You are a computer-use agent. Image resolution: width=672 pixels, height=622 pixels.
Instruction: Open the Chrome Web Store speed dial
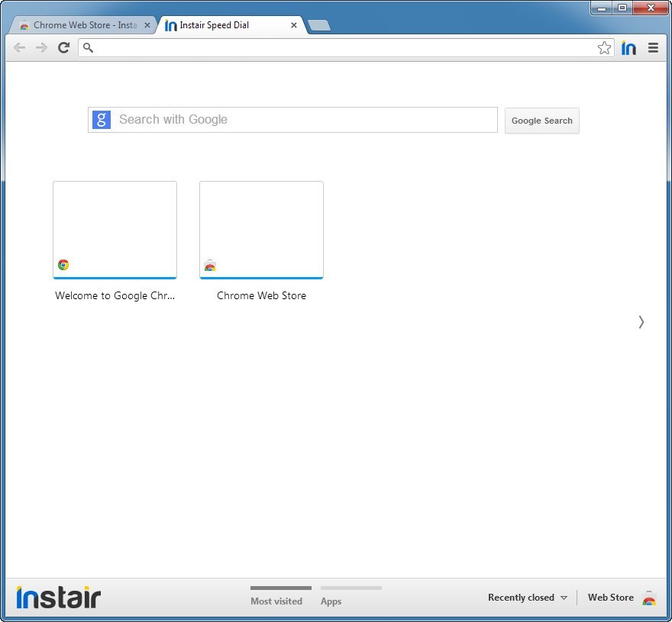[x=261, y=229]
